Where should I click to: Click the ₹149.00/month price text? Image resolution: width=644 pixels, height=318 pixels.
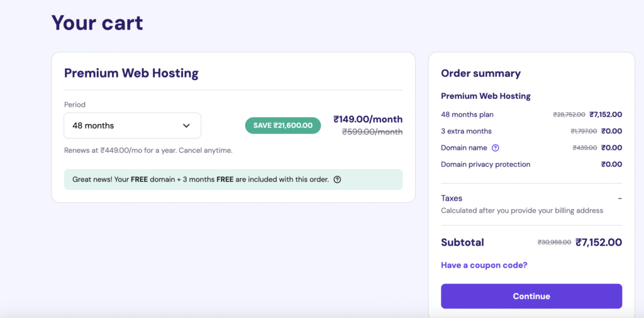tap(368, 119)
